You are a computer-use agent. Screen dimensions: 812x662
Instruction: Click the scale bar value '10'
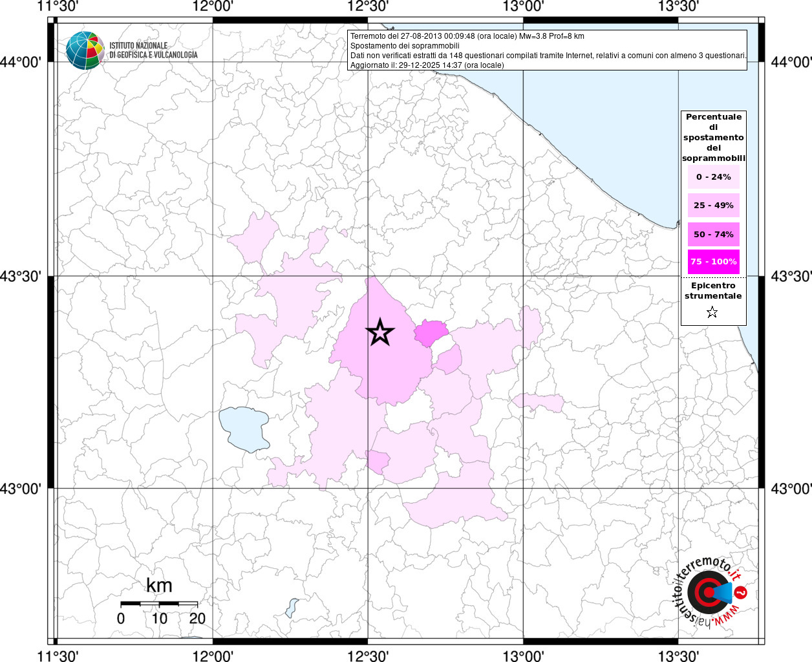pos(159,618)
